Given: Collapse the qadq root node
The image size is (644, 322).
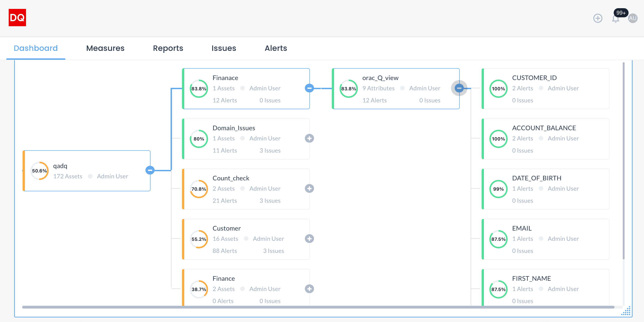Looking at the screenshot, I should 150,171.
